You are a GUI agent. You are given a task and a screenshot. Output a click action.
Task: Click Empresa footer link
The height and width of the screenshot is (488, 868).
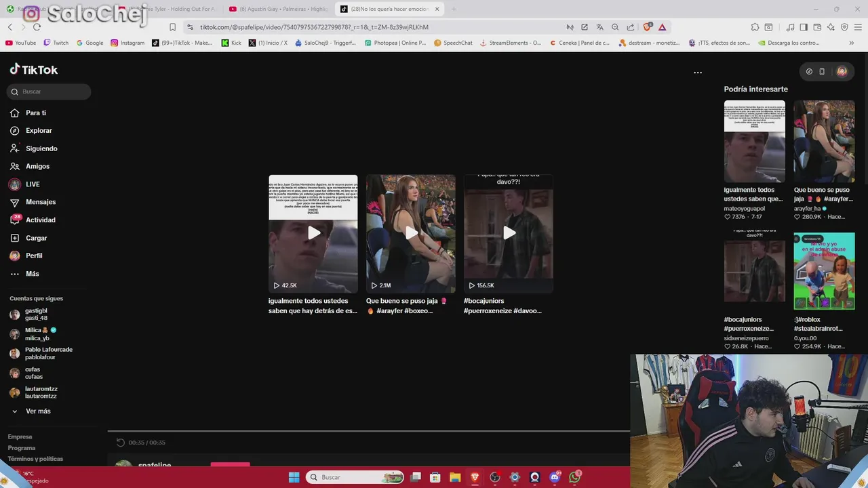(20, 437)
